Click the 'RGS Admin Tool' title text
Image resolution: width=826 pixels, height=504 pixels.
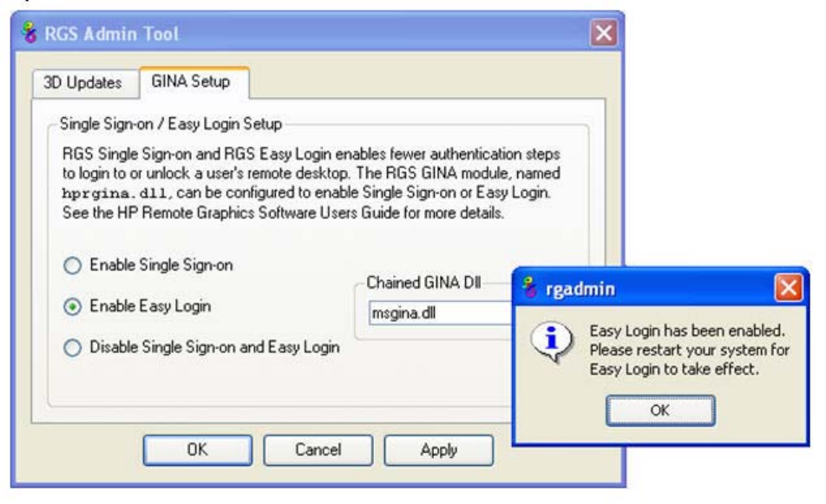112,34
